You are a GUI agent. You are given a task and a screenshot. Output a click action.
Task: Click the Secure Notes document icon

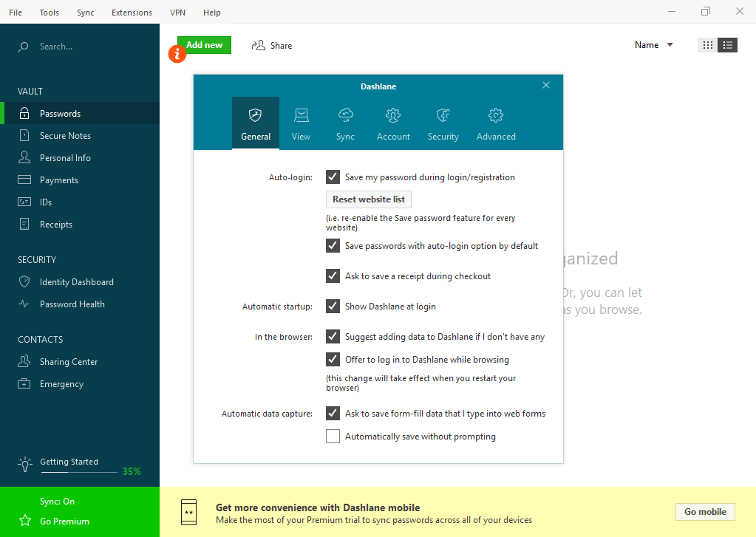click(x=24, y=135)
